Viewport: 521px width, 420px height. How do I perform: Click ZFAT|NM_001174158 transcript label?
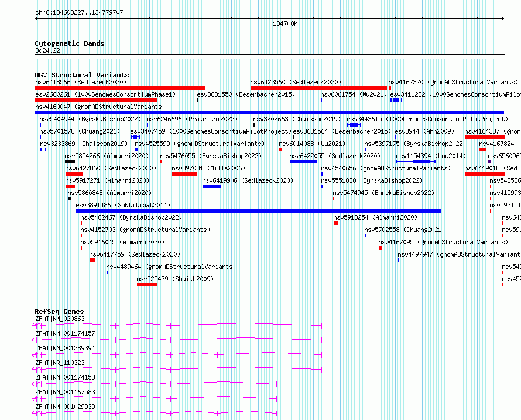coord(65,377)
